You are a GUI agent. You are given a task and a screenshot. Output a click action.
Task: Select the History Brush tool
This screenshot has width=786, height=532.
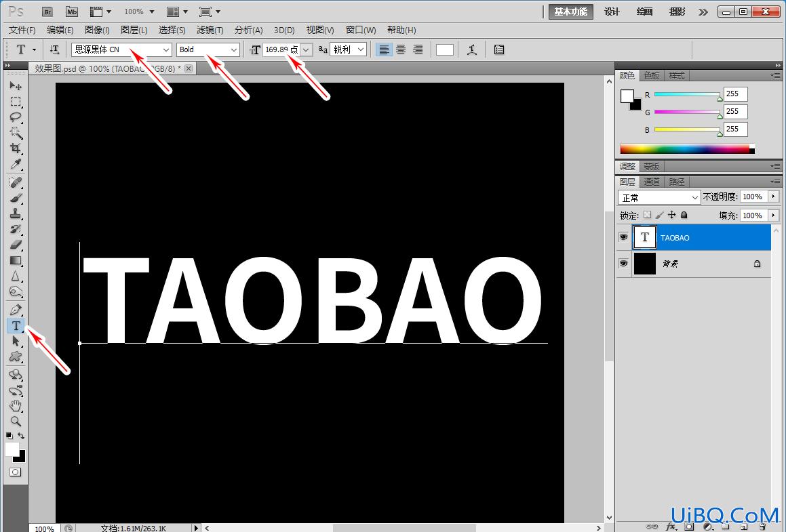click(16, 229)
